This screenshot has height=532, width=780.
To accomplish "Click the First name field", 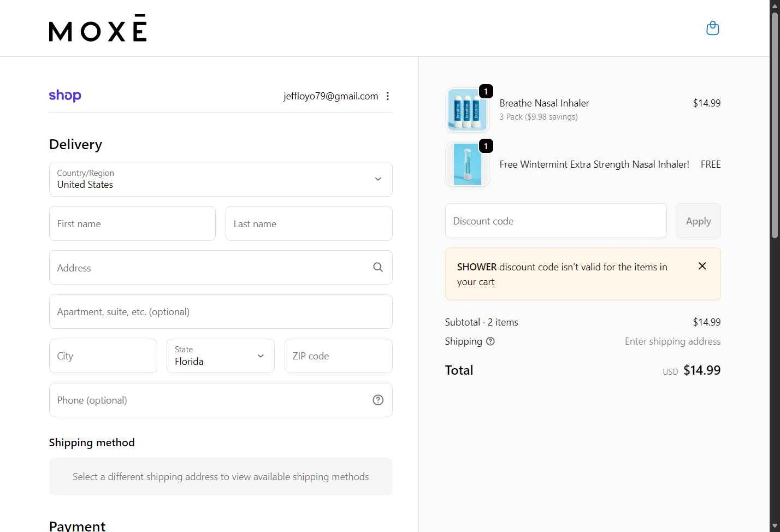I will (x=132, y=223).
